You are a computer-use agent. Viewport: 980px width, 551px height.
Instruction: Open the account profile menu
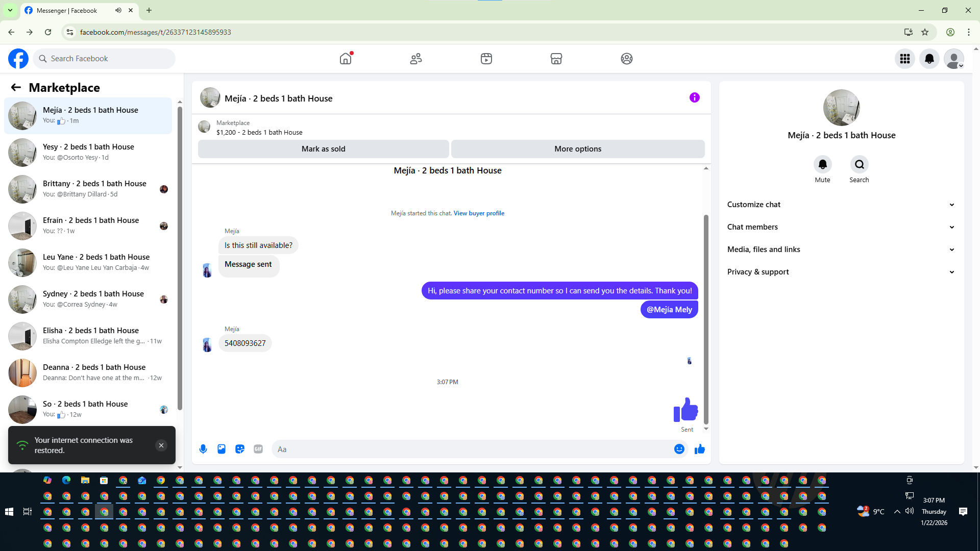coord(954,59)
